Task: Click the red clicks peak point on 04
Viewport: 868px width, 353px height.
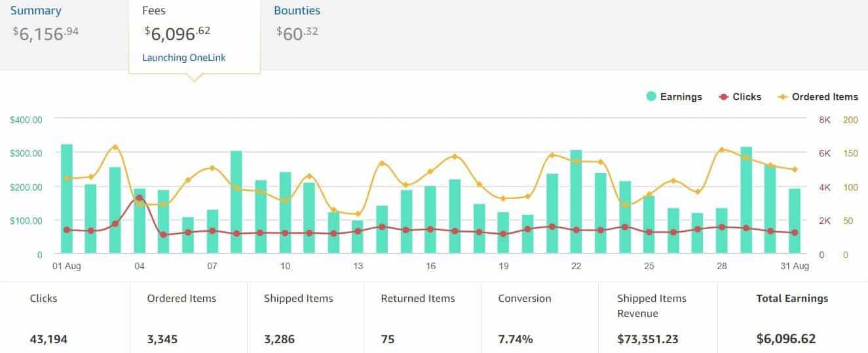Action: point(140,198)
